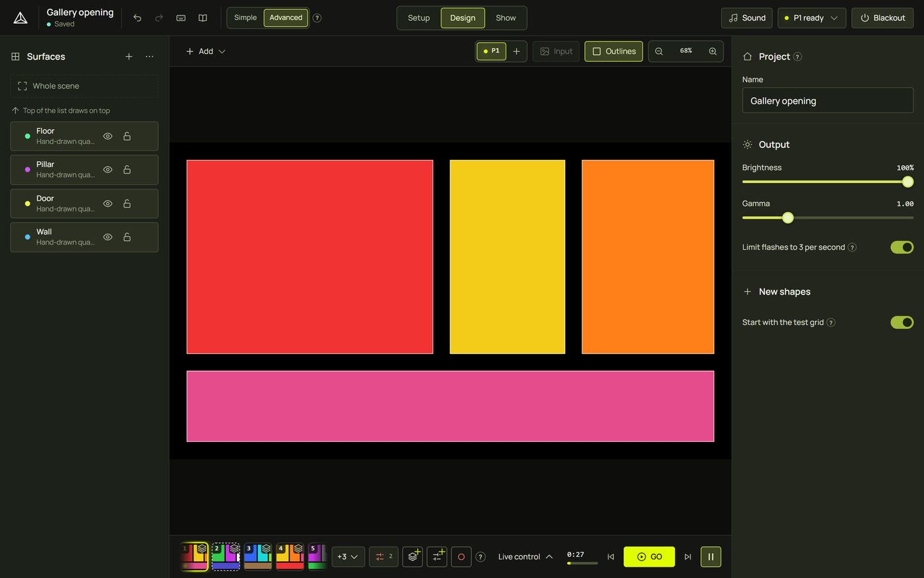Add another projector next to P1
The width and height of the screenshot is (924, 578).
tap(517, 51)
